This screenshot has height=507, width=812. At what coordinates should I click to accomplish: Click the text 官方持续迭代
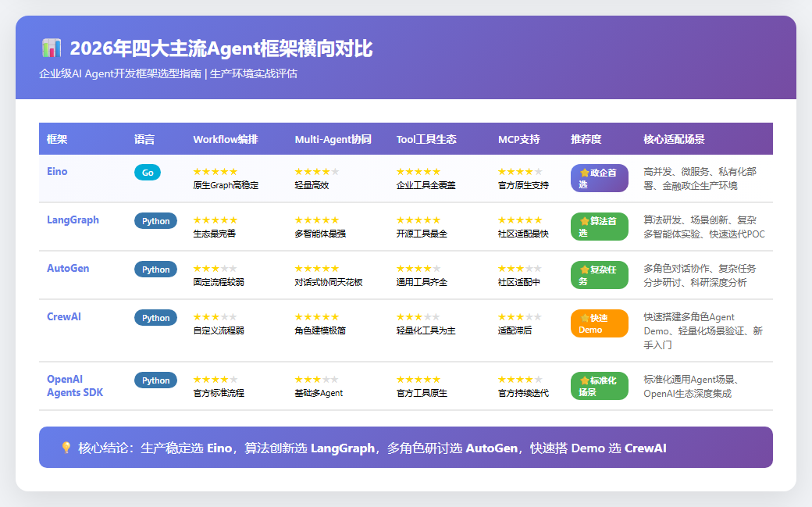click(524, 393)
